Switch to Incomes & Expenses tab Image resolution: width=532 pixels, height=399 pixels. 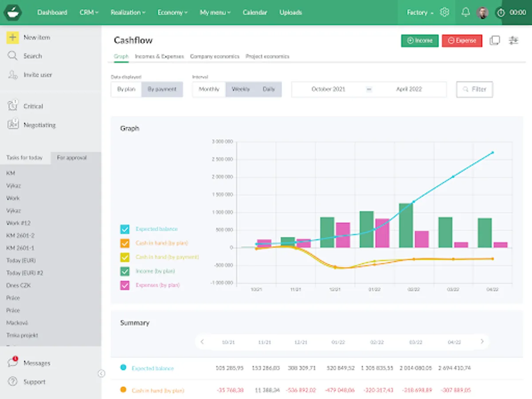[159, 56]
